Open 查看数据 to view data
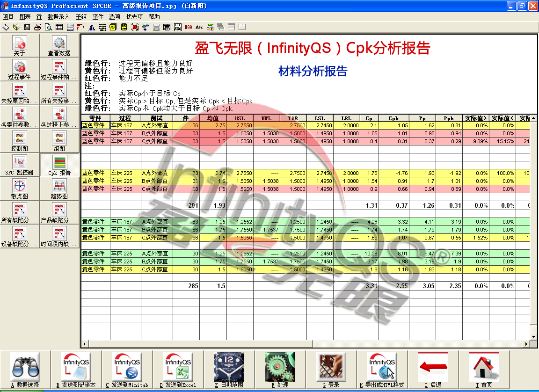 (x=59, y=45)
